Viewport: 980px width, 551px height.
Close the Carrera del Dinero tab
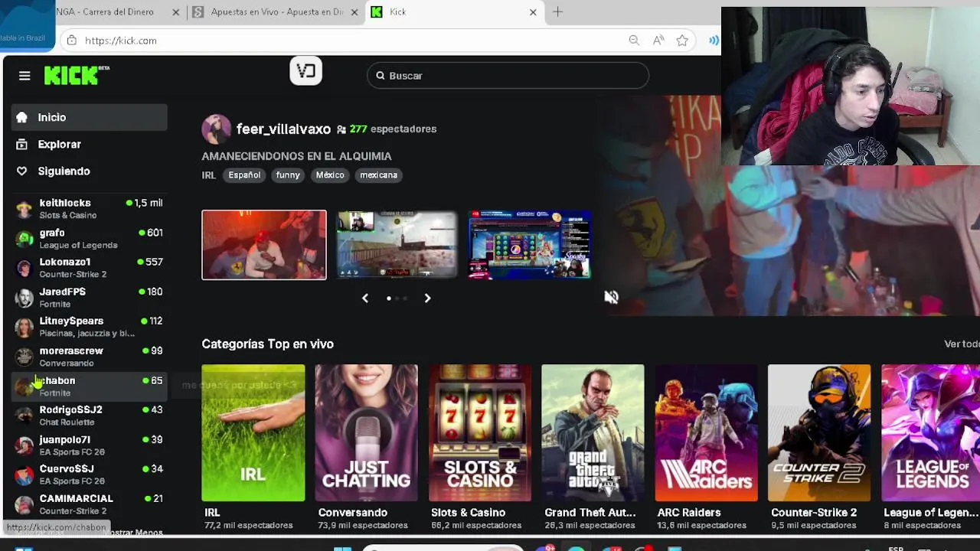click(x=176, y=12)
